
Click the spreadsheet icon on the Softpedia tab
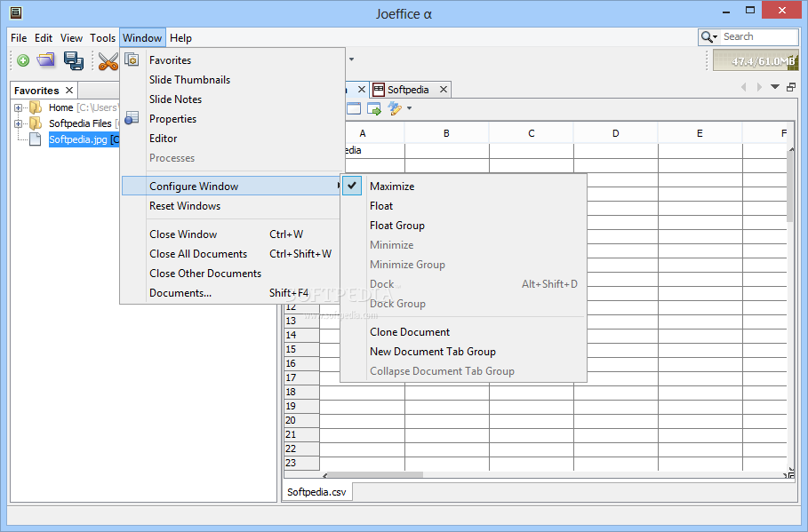point(379,90)
